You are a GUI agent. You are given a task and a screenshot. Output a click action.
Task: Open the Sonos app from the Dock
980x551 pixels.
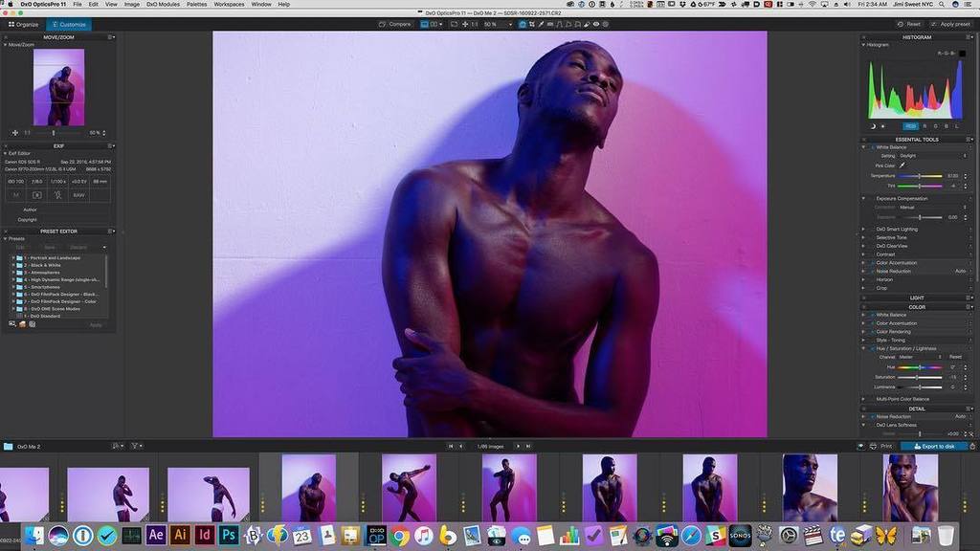pos(740,536)
